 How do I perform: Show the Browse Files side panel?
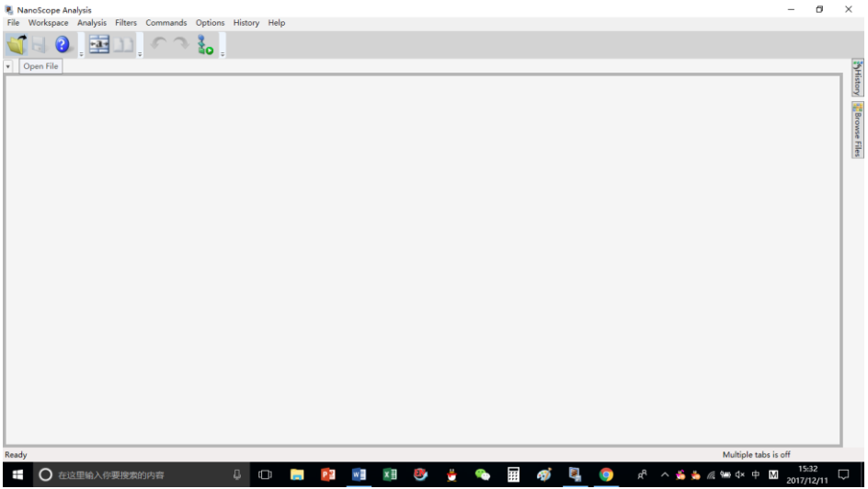pyautogui.click(x=857, y=130)
